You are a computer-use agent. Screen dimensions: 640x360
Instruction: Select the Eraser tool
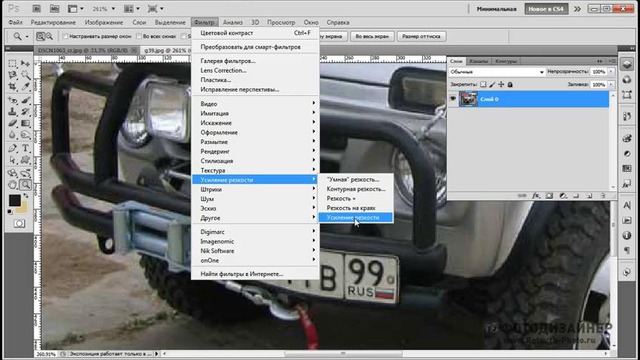pyautogui.click(x=13, y=123)
